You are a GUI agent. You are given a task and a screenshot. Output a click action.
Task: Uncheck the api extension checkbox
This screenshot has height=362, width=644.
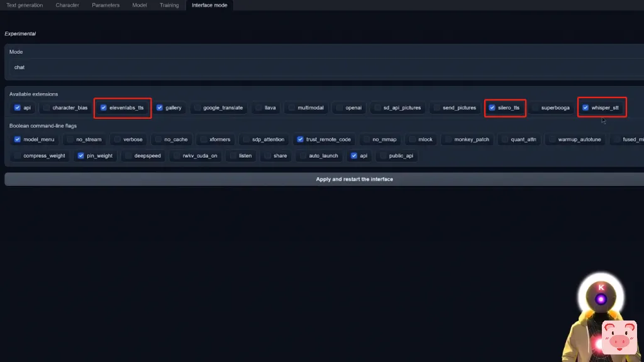[x=17, y=107]
